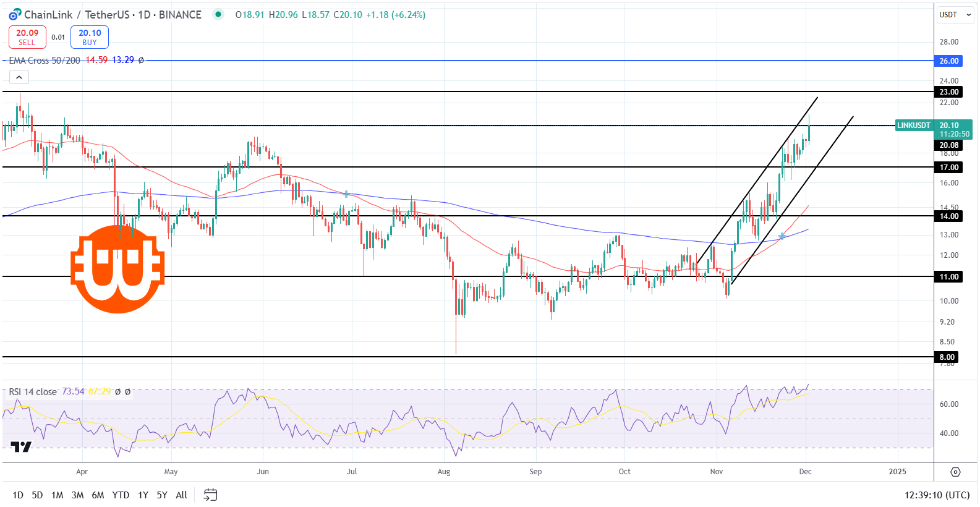The height and width of the screenshot is (507, 980).
Task: Click the 12:39:10 (UTC) clock
Action: click(x=937, y=495)
